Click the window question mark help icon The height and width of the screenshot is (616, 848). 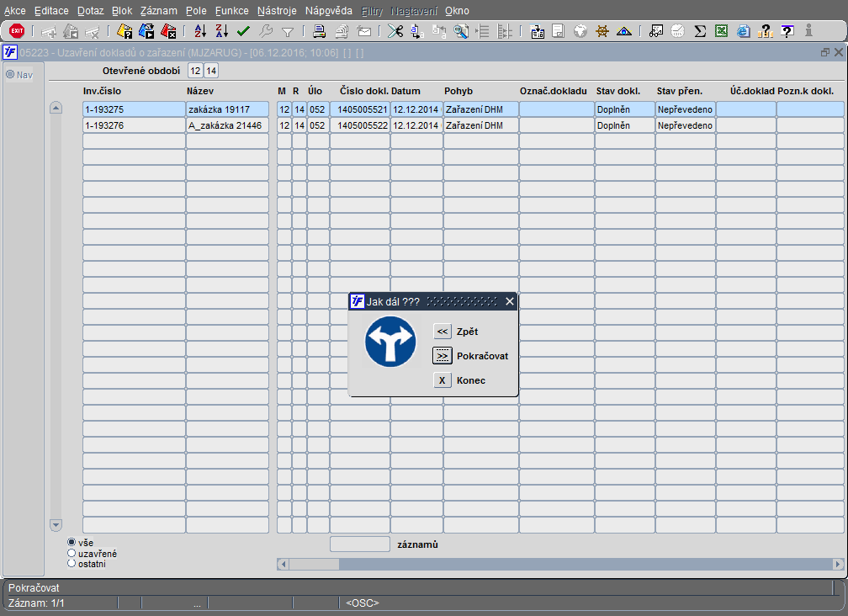click(x=787, y=31)
